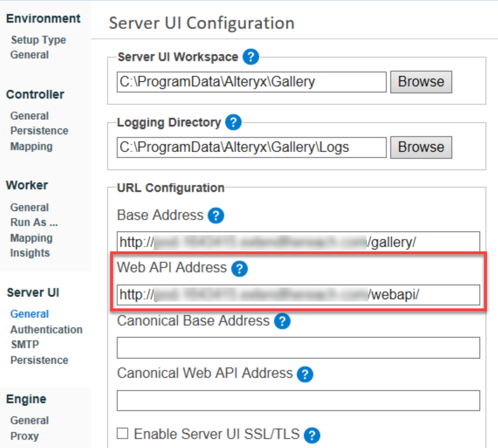Open SMTP settings under Server UI

click(x=24, y=344)
